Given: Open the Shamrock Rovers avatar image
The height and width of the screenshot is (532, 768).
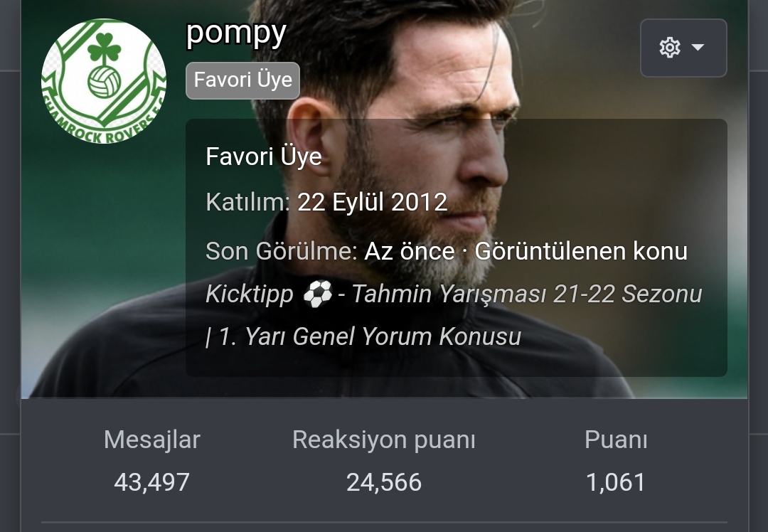Looking at the screenshot, I should [103, 81].
